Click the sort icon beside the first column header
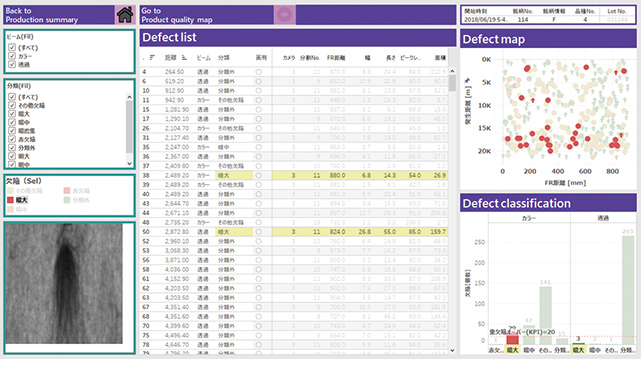642x370 pixels. (x=152, y=58)
